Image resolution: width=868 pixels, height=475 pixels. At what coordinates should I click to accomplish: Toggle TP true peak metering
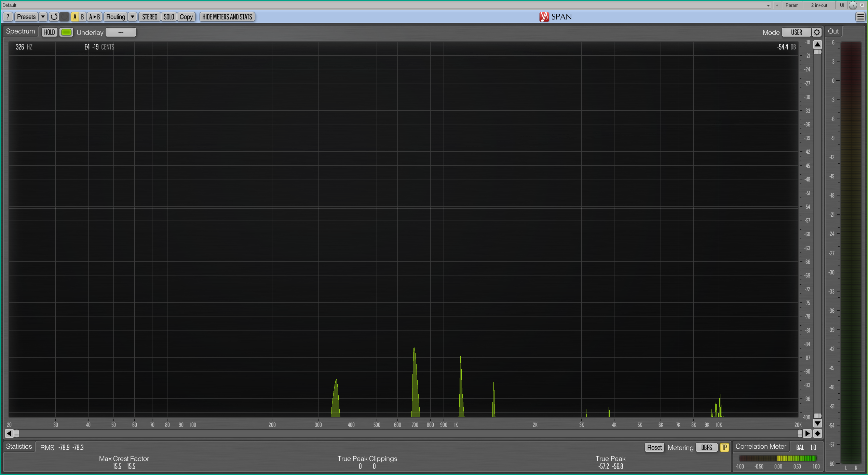(x=724, y=448)
